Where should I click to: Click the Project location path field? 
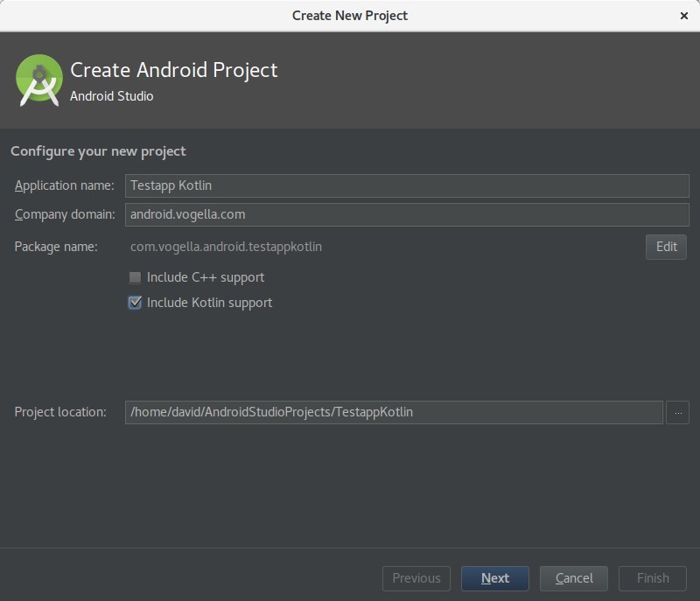coord(394,412)
